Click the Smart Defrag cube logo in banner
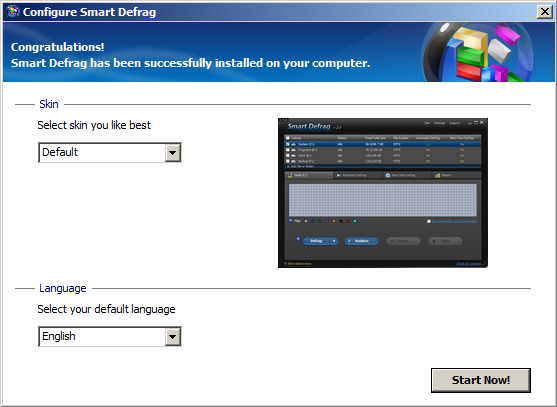The width and height of the screenshot is (557, 407). click(x=478, y=52)
